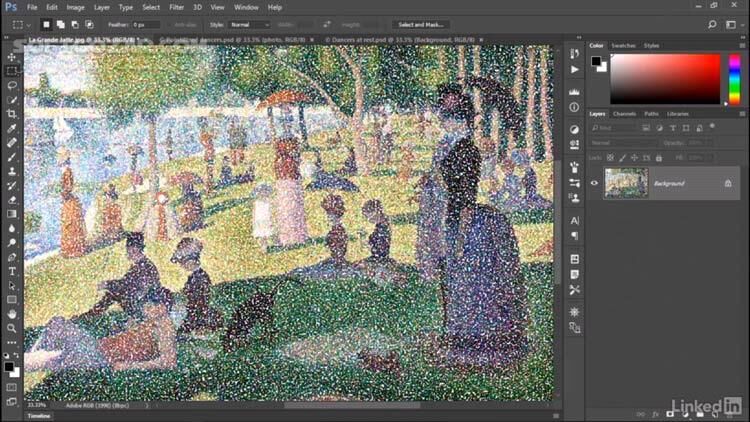The height and width of the screenshot is (422, 750).
Task: Open the Histogram panel icon
Action: pos(574,91)
